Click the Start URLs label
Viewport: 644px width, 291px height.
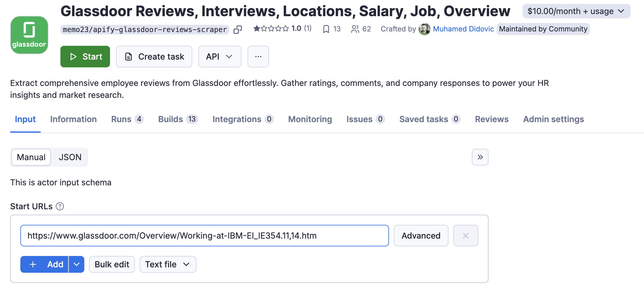[x=31, y=206]
